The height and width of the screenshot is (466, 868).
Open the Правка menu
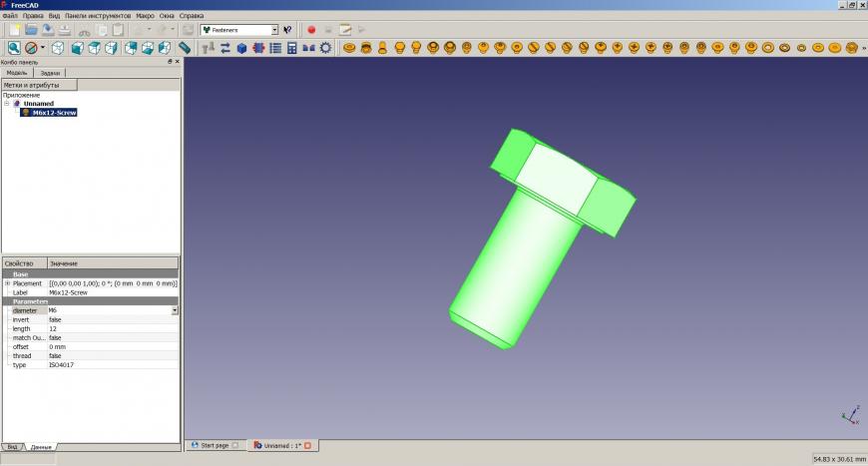33,16
